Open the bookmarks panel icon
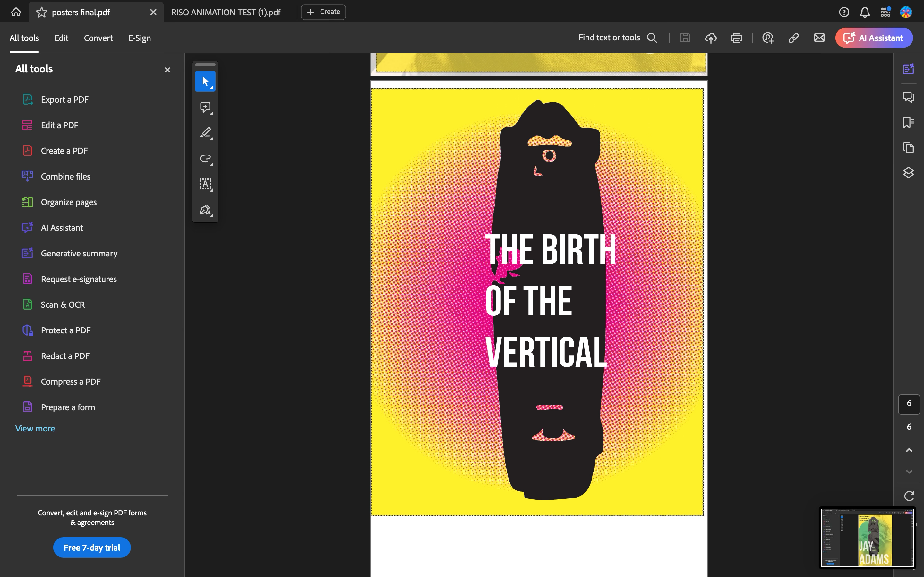924x577 pixels. pyautogui.click(x=908, y=122)
